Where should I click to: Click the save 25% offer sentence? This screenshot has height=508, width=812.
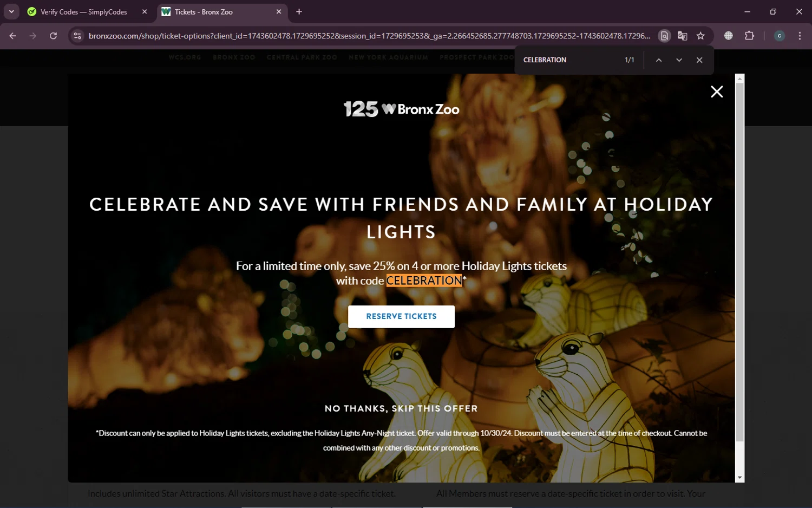pyautogui.click(x=401, y=273)
